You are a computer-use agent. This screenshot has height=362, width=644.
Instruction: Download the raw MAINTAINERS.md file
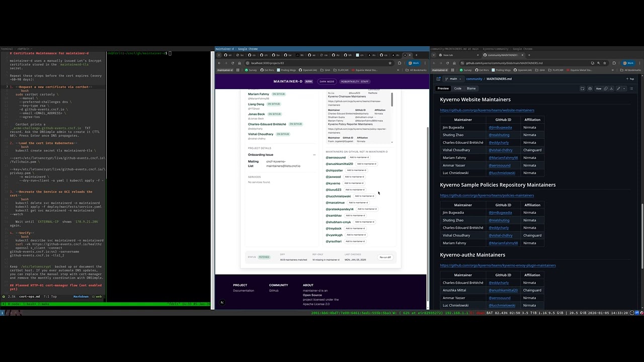pyautogui.click(x=611, y=88)
